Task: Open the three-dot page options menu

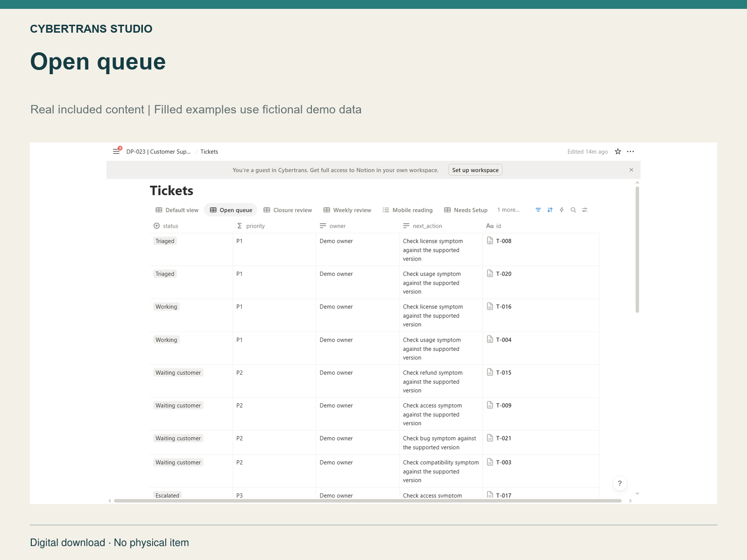Action: (630, 152)
